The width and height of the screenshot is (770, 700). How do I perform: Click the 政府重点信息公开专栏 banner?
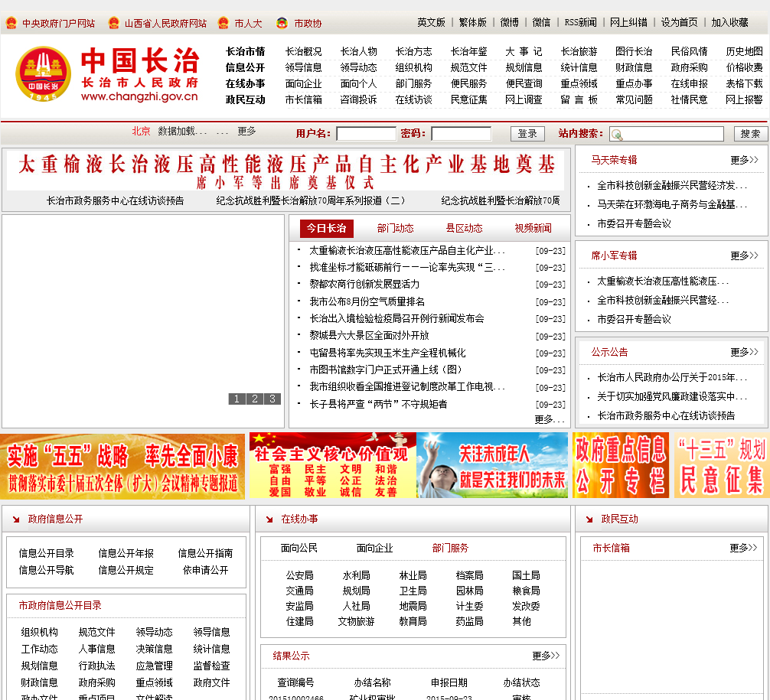point(621,466)
